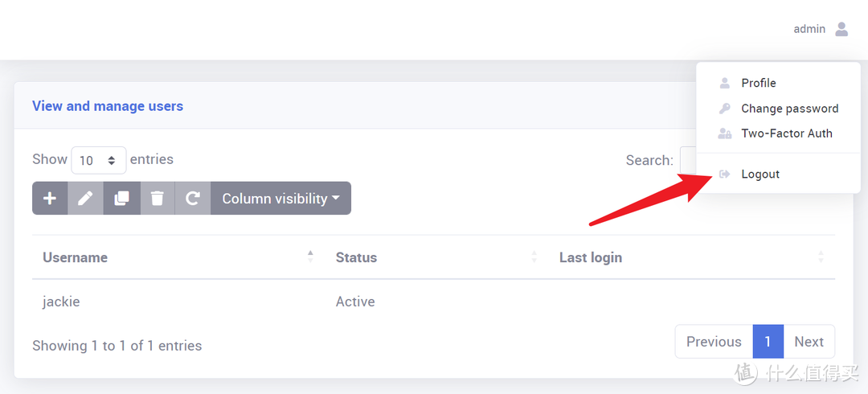The width and height of the screenshot is (868, 394).
Task: Click the admin user avatar icon
Action: point(841,29)
